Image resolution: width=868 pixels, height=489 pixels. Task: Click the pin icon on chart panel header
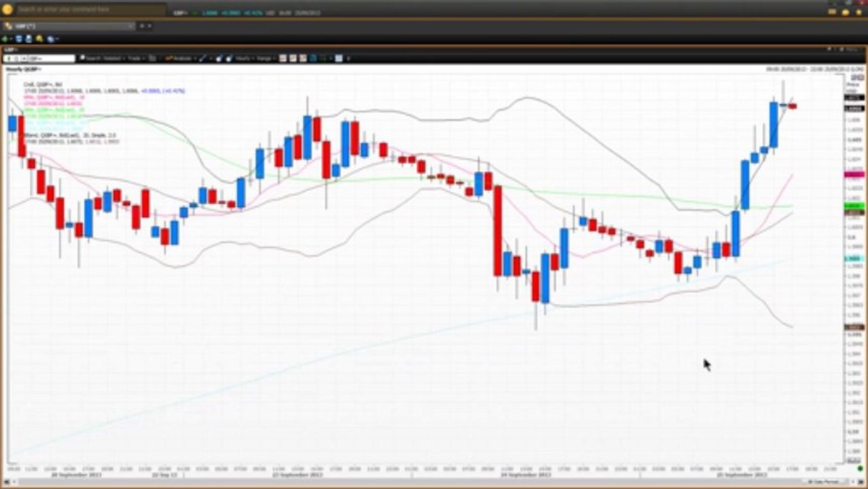(x=829, y=49)
